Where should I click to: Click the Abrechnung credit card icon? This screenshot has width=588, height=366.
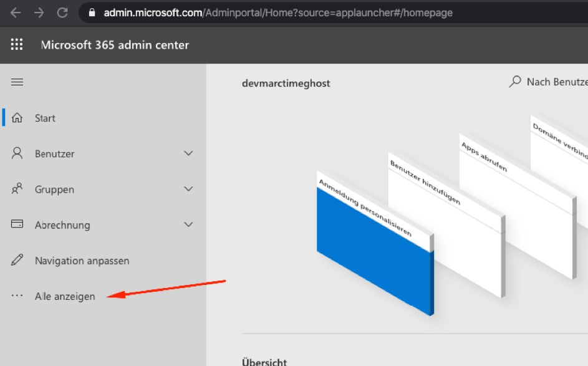click(x=17, y=224)
